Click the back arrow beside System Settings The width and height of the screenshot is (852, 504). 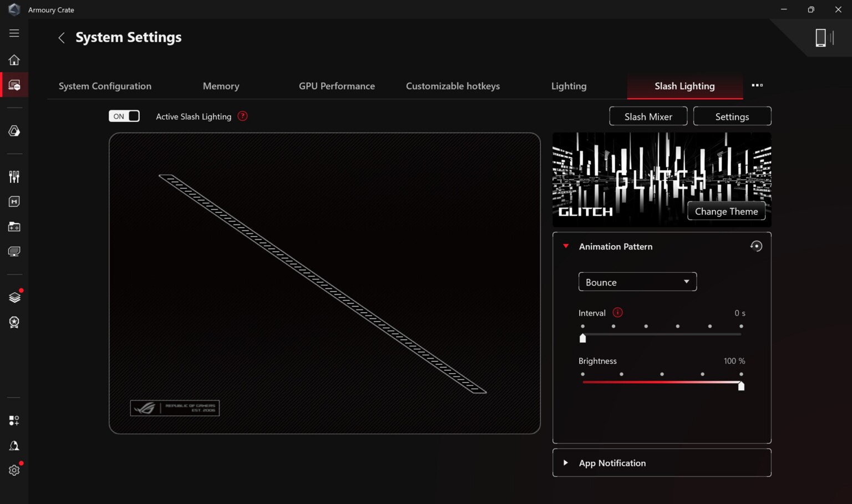coord(62,38)
